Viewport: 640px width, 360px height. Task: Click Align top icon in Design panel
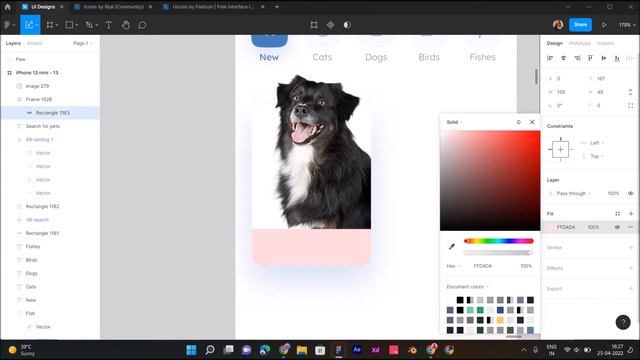(590, 58)
